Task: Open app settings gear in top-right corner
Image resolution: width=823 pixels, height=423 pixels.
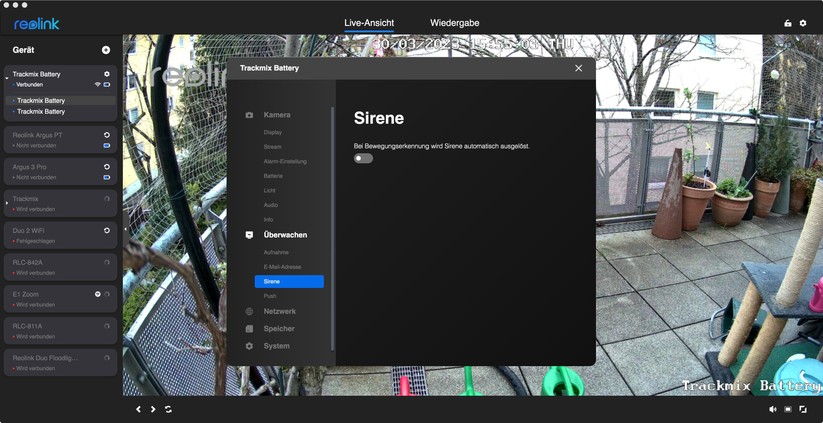Action: (x=802, y=23)
